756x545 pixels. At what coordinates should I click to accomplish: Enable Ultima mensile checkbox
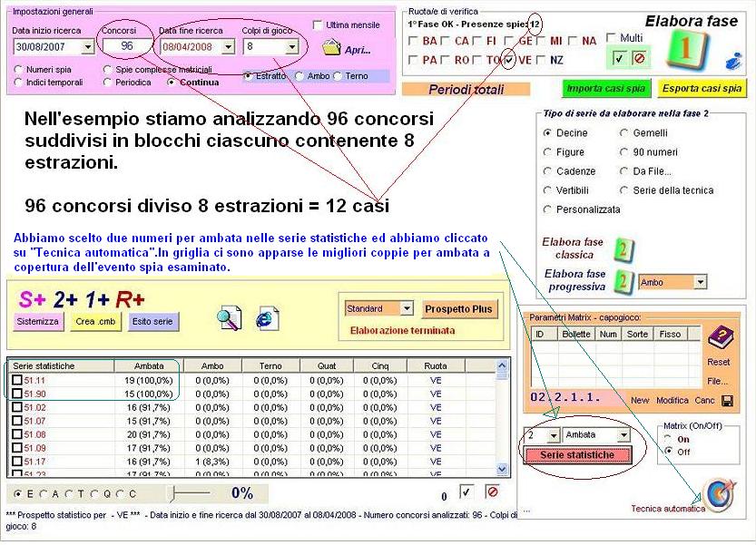point(318,25)
